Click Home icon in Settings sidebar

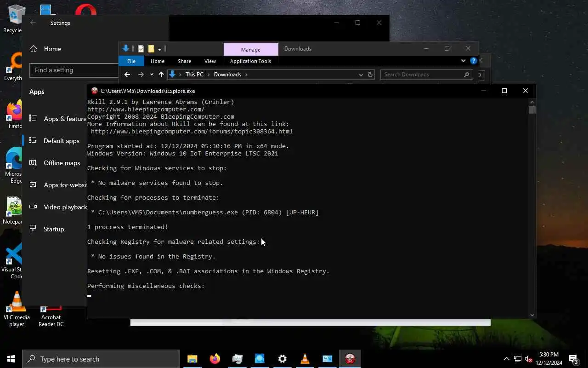coord(34,49)
